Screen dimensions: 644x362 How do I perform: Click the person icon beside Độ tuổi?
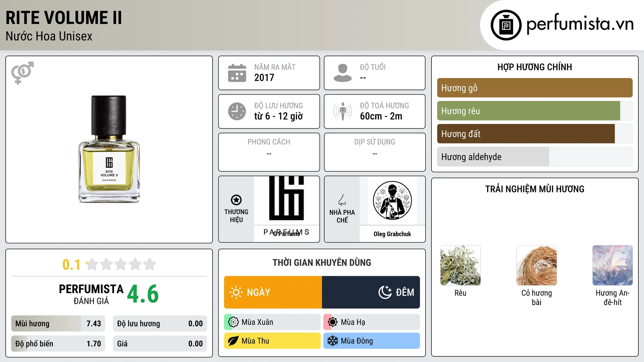pos(343,73)
